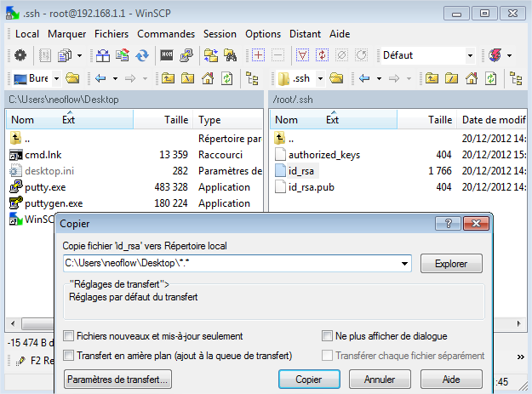Sort remote panel by Date de modif
532x394 pixels.
click(x=492, y=120)
